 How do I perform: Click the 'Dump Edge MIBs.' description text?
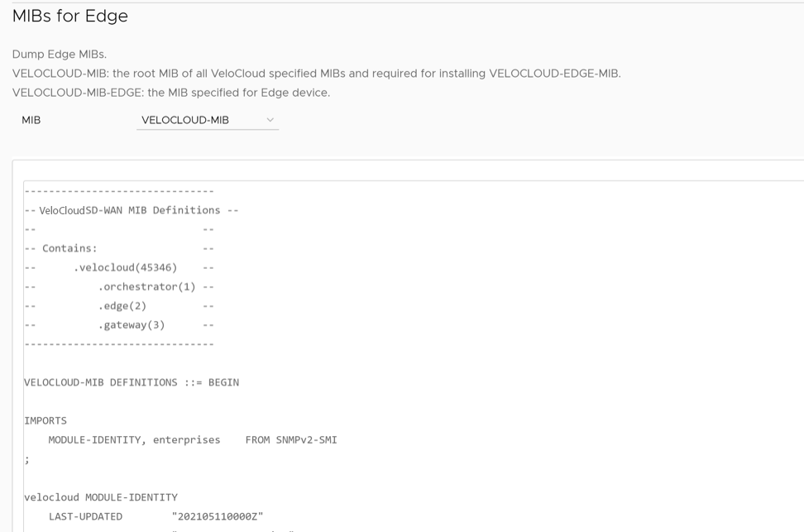click(60, 54)
